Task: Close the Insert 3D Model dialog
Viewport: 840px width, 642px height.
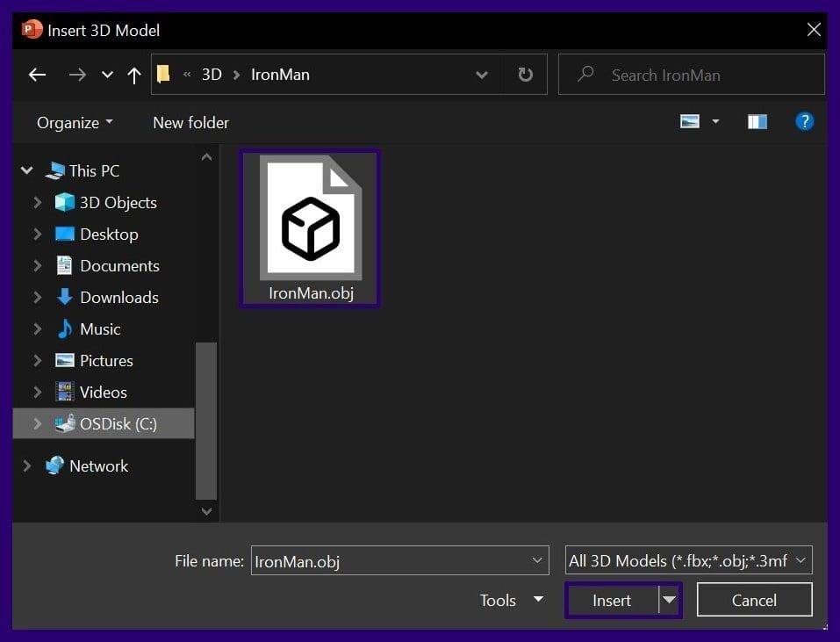Action: point(814,30)
